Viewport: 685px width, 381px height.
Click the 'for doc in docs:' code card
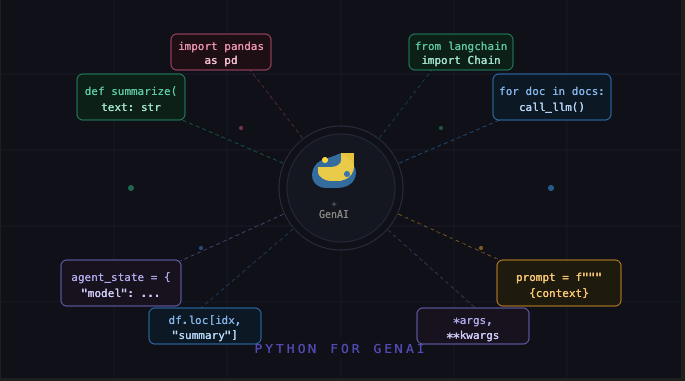point(552,97)
